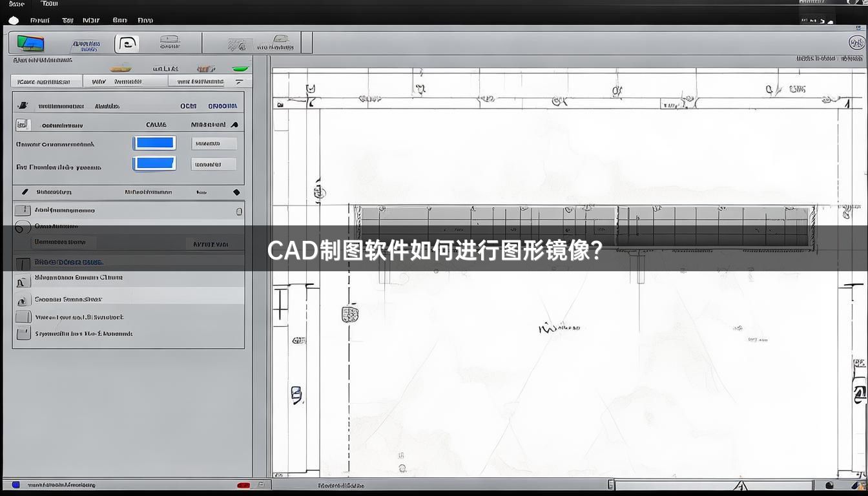Screen dimensions: 868x496
Task: Select the highlighted rounded-square toolbar icon
Action: pos(127,43)
